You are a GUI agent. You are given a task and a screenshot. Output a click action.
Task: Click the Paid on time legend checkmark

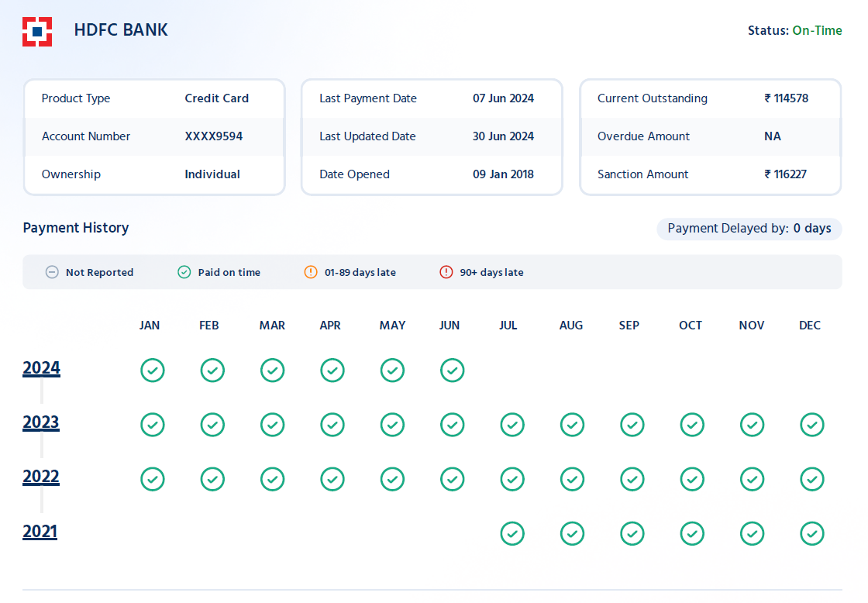[x=184, y=272]
